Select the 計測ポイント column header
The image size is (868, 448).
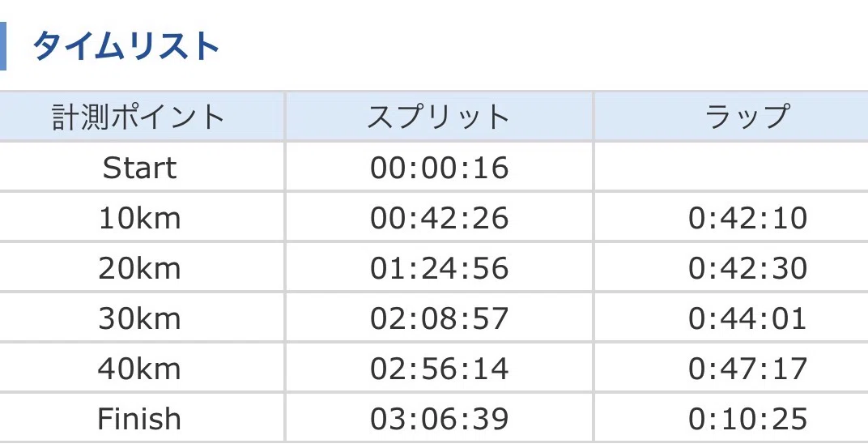click(138, 117)
